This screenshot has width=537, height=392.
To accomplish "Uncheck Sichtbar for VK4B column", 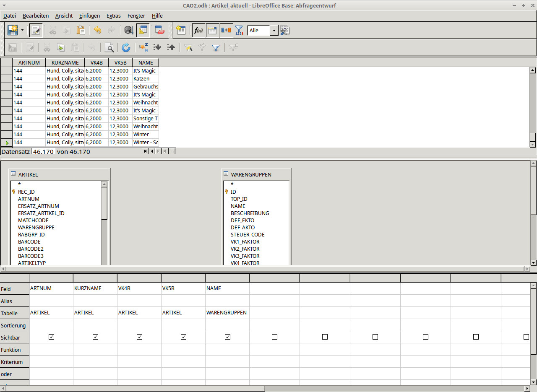I will click(x=140, y=337).
